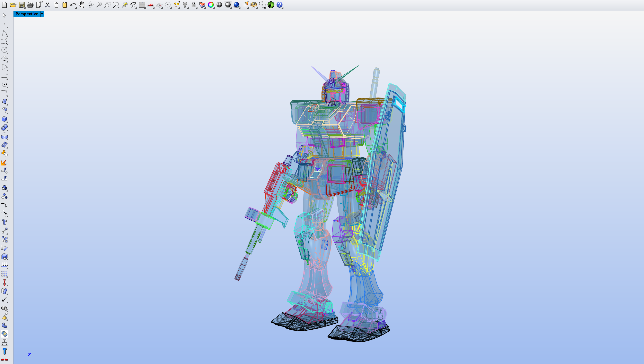Toggle the object lock icon
This screenshot has width=644, height=364.
[194, 5]
